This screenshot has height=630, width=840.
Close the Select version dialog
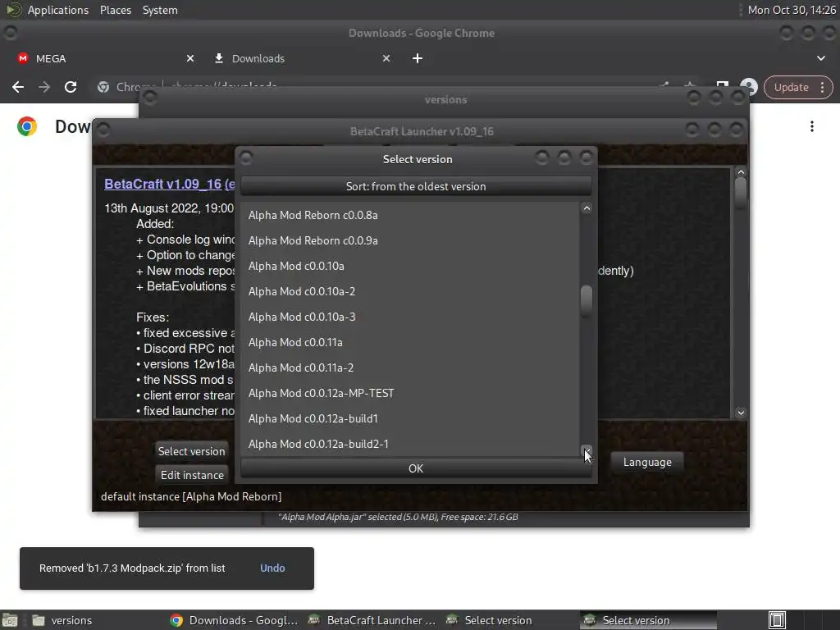click(x=586, y=157)
